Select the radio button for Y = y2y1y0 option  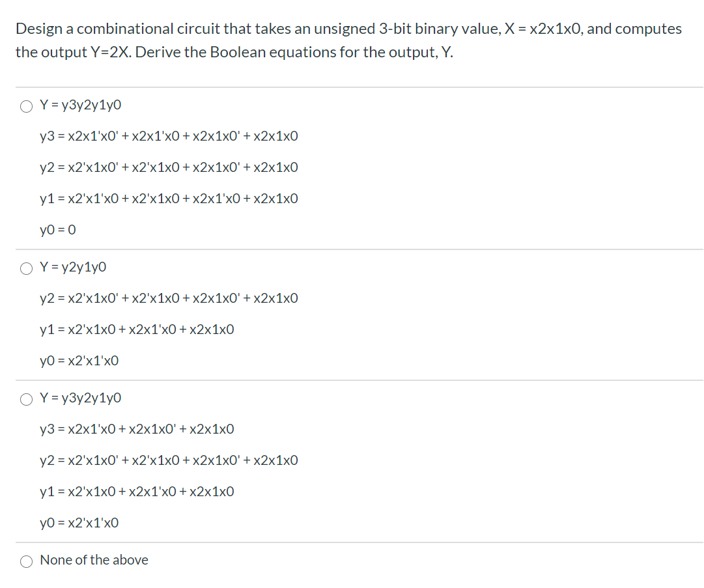pos(26,268)
